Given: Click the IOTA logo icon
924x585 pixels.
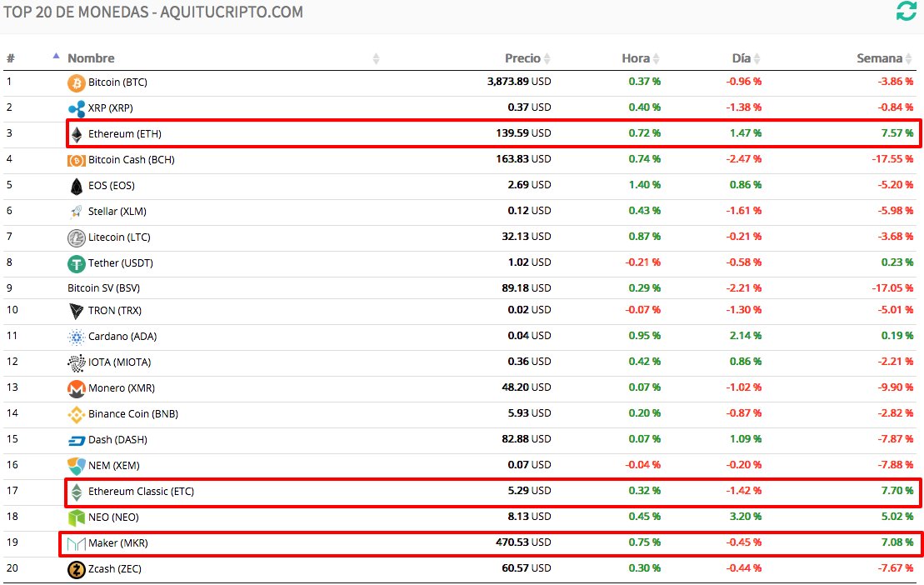Looking at the screenshot, I should coord(76,362).
